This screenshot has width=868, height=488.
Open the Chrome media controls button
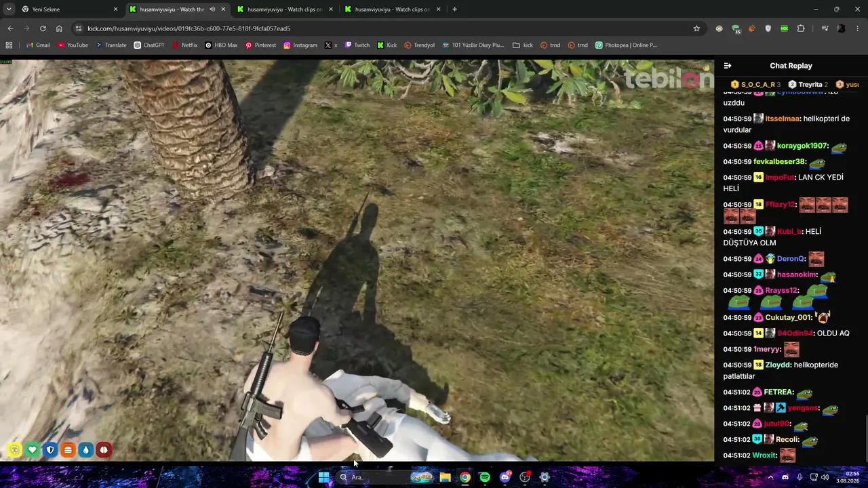coord(825,28)
